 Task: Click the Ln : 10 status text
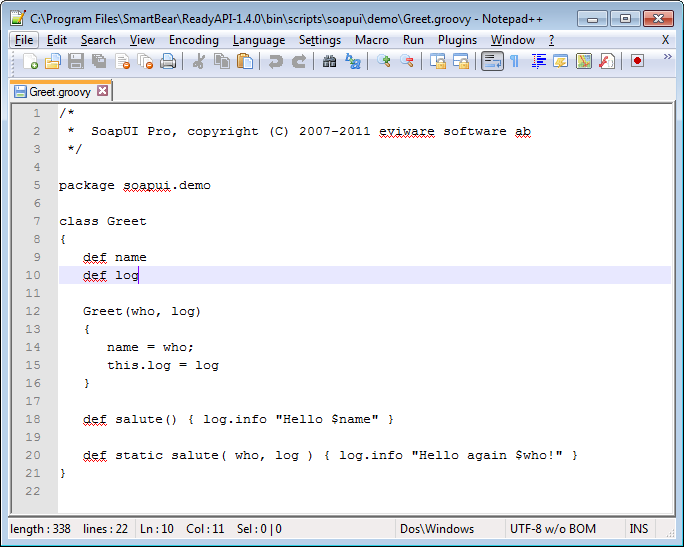click(157, 529)
